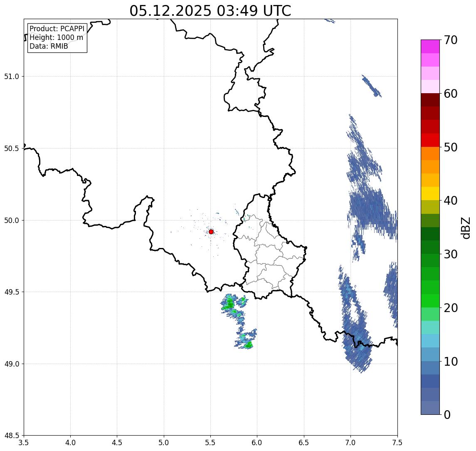Click the longitude axis label 3.5

[x=24, y=443]
